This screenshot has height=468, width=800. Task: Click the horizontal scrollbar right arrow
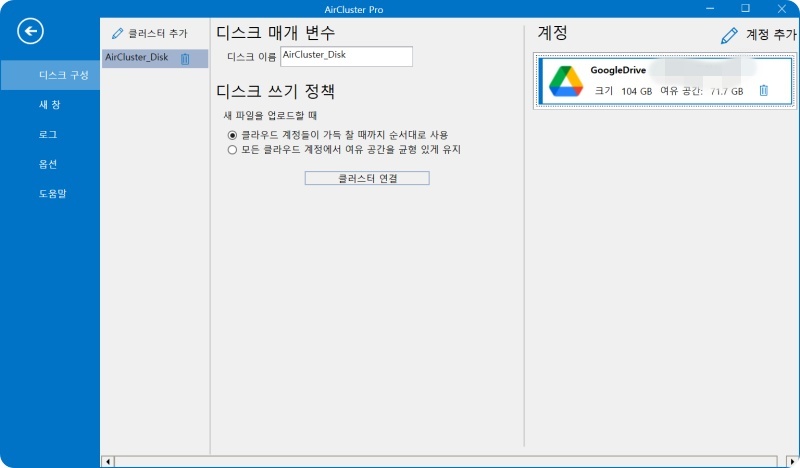(792, 462)
